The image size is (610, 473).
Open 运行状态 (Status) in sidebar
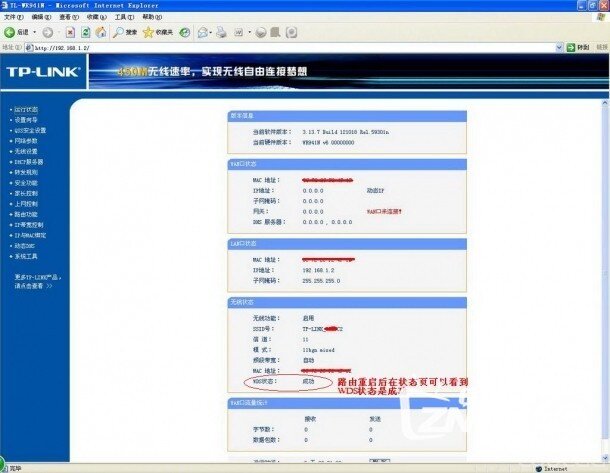point(26,110)
